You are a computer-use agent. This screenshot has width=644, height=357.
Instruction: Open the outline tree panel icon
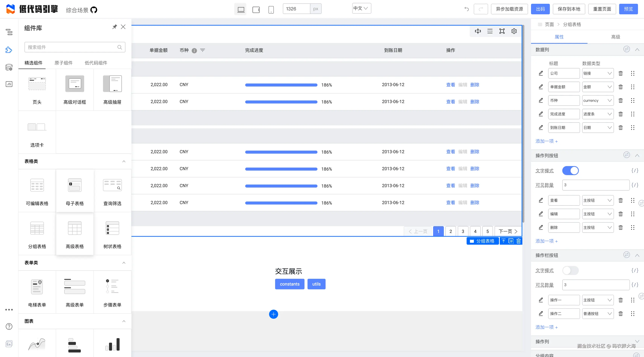coord(9,32)
